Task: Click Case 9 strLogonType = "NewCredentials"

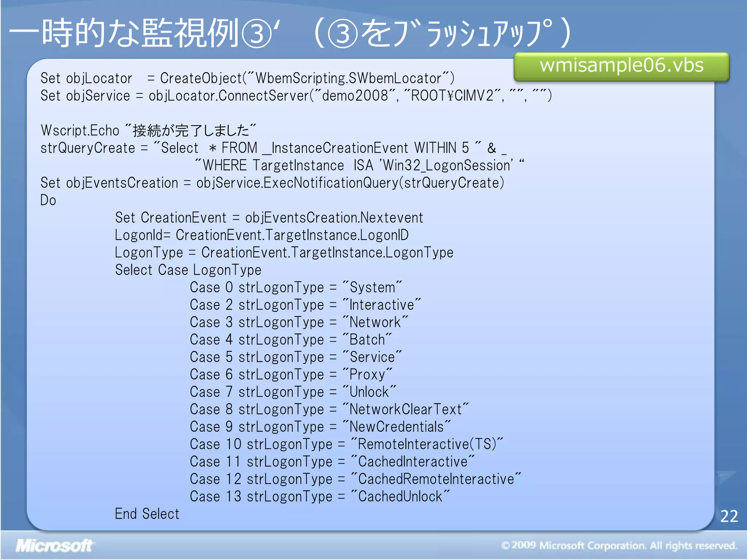Action: [320, 427]
